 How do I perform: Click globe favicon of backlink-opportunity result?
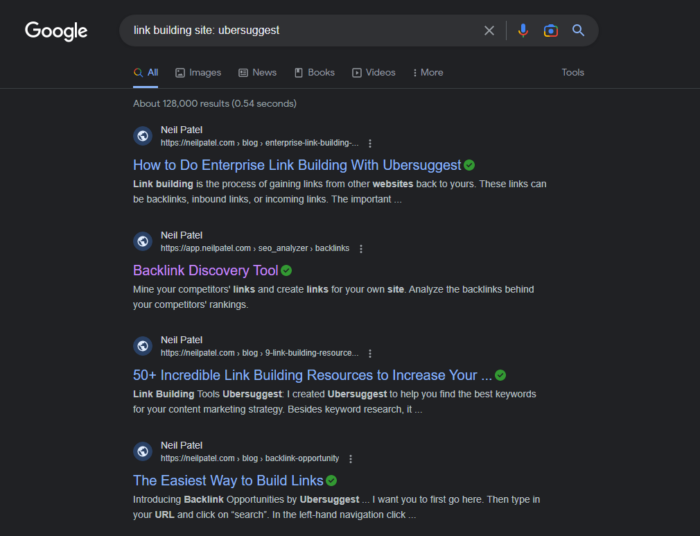143,451
